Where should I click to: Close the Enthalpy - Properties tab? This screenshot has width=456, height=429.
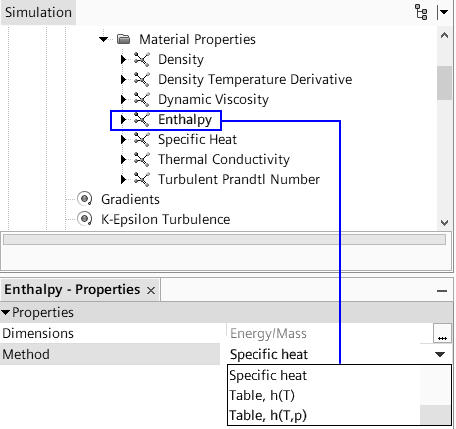(151, 291)
